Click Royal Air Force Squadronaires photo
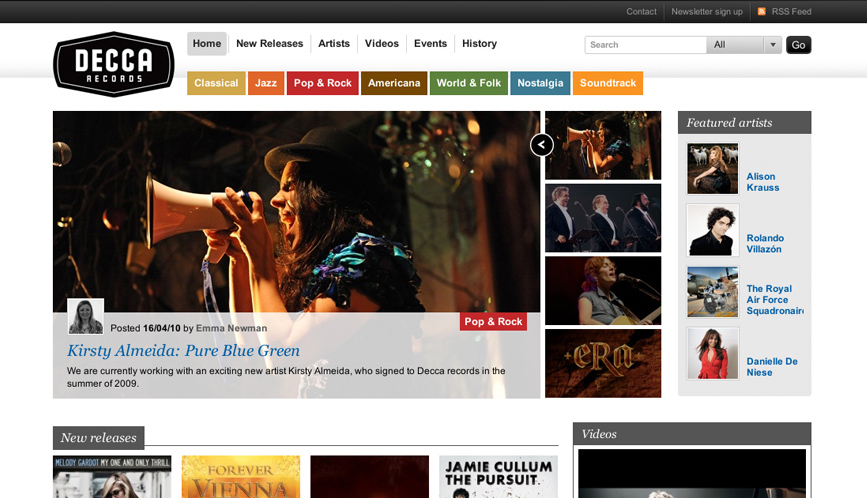Screen dimensions: 867x498 (713, 292)
